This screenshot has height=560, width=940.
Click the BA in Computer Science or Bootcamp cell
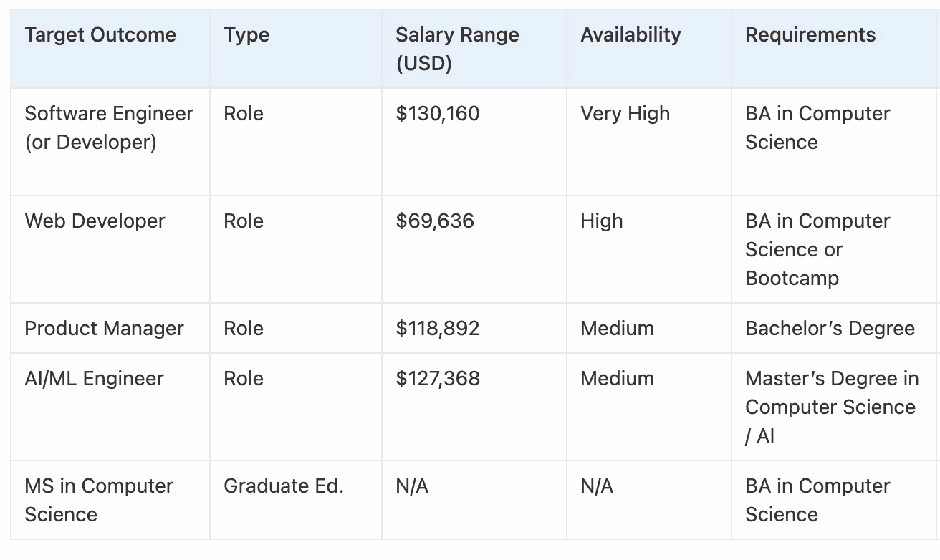point(835,249)
